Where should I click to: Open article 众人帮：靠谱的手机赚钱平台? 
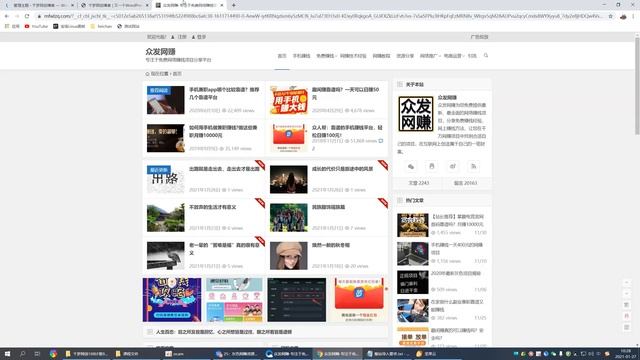(347, 131)
